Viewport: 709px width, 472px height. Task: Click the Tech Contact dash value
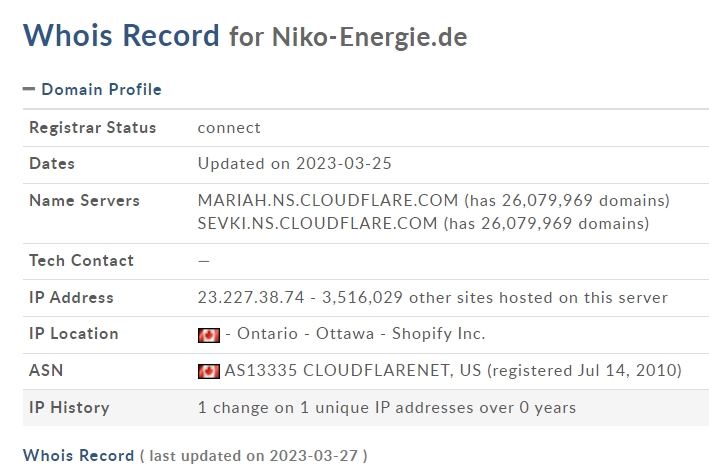click(203, 261)
